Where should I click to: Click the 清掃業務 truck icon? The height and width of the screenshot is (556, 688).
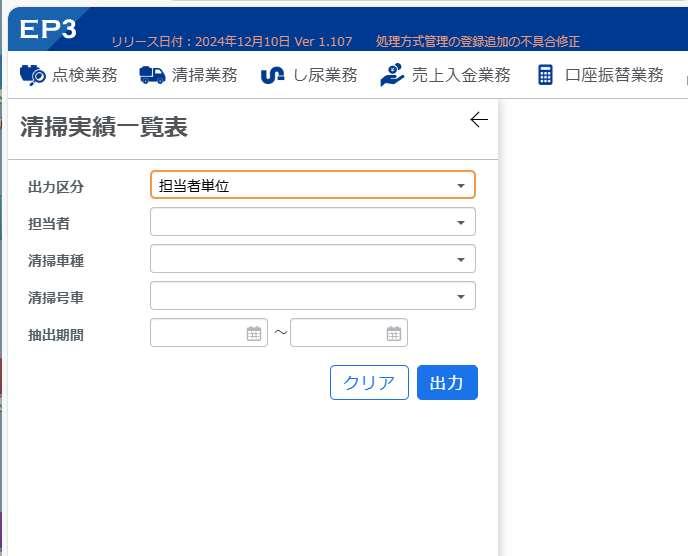click(x=152, y=75)
